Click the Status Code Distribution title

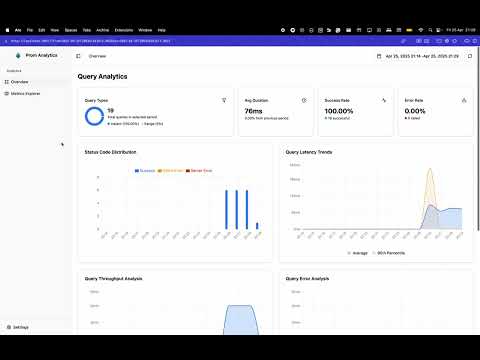(110, 152)
